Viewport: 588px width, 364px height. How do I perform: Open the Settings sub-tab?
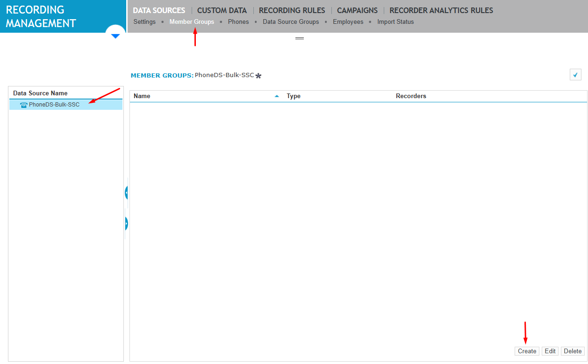pyautogui.click(x=144, y=22)
